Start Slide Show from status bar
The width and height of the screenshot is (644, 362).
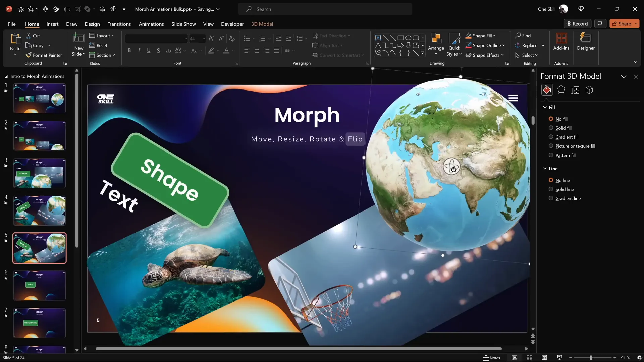(559, 358)
